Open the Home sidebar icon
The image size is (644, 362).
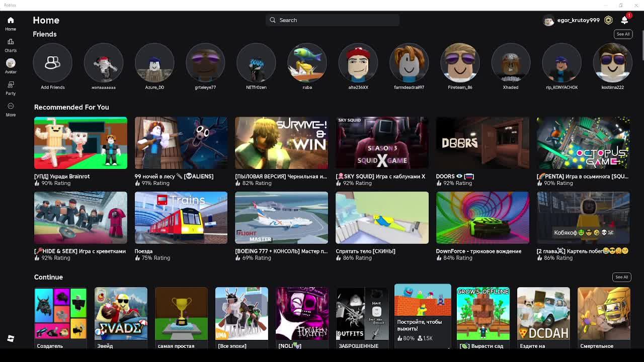click(11, 20)
